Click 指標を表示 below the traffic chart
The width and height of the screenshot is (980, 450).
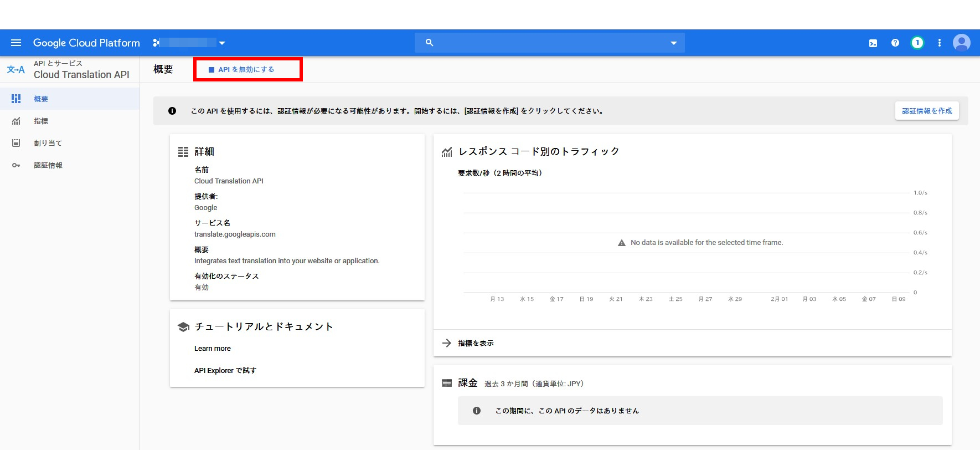(476, 344)
